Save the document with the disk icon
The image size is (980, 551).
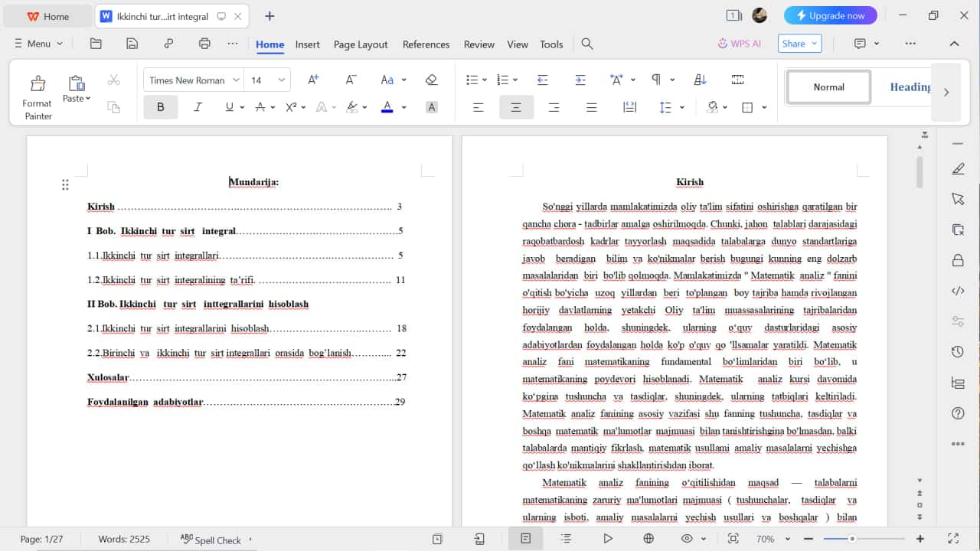(x=132, y=44)
